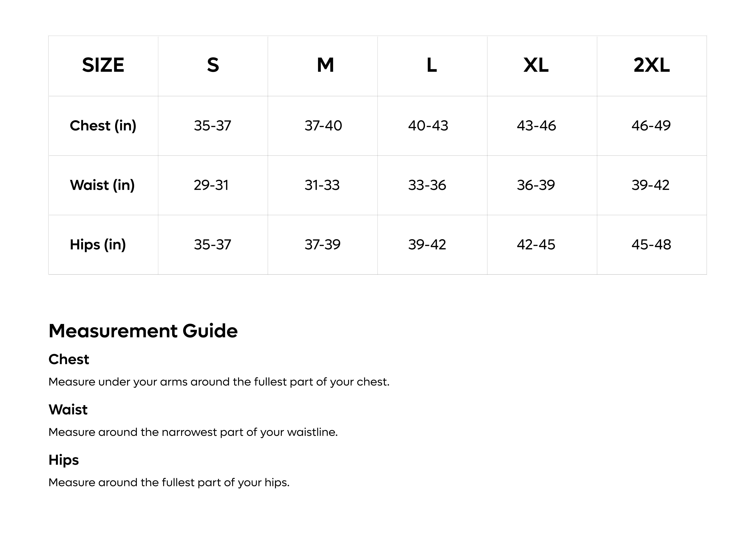
Task: Select hips value 45-48 for 2XL
Action: [x=651, y=245]
